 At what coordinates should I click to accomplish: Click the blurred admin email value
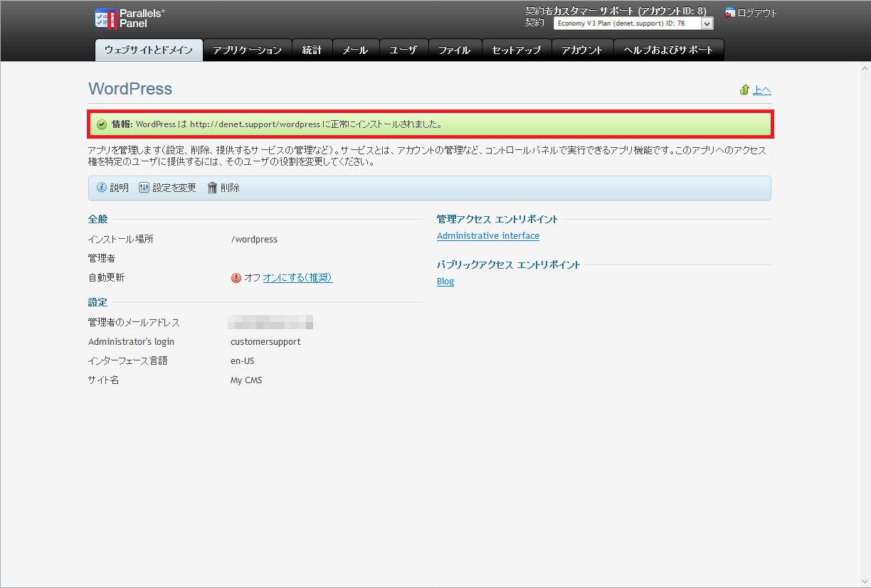[270, 322]
